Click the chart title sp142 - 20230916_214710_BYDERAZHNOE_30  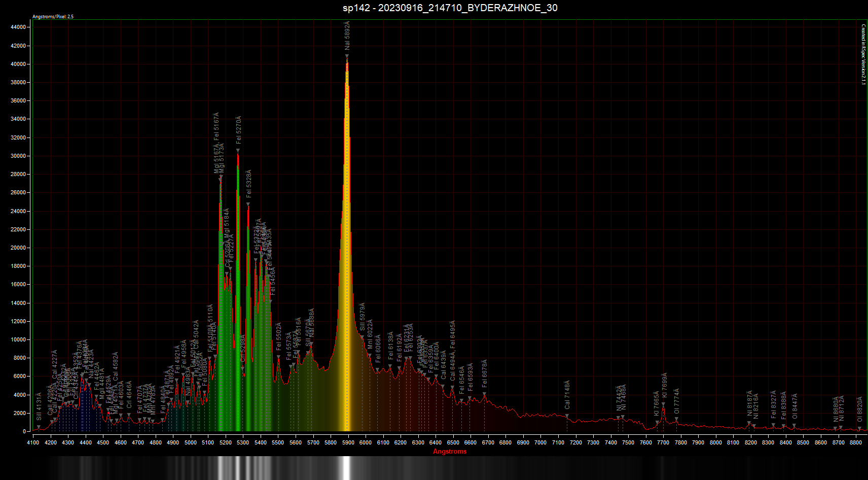click(450, 8)
